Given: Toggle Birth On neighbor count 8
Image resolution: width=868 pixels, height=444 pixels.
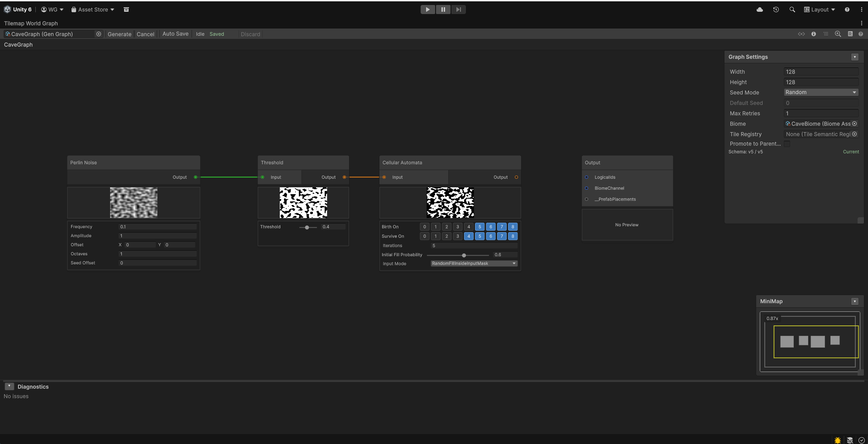Looking at the screenshot, I should pyautogui.click(x=513, y=227).
